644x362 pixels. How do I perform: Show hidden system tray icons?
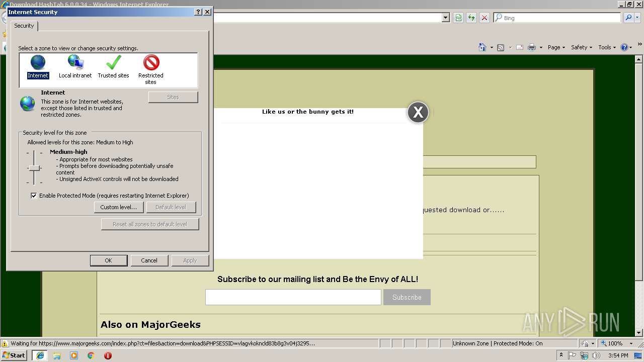(x=561, y=355)
